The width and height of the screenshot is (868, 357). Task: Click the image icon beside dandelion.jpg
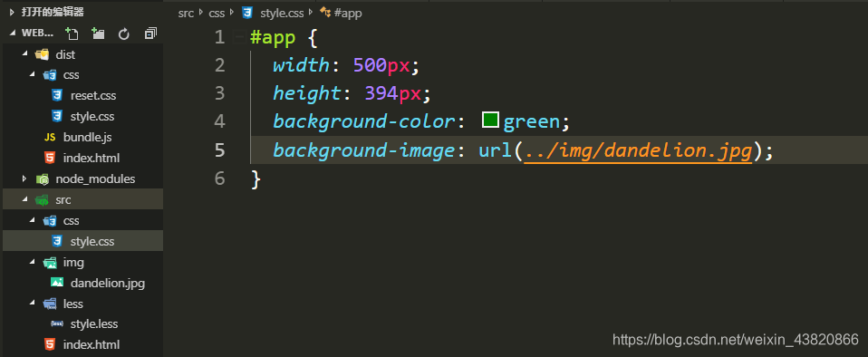[57, 283]
